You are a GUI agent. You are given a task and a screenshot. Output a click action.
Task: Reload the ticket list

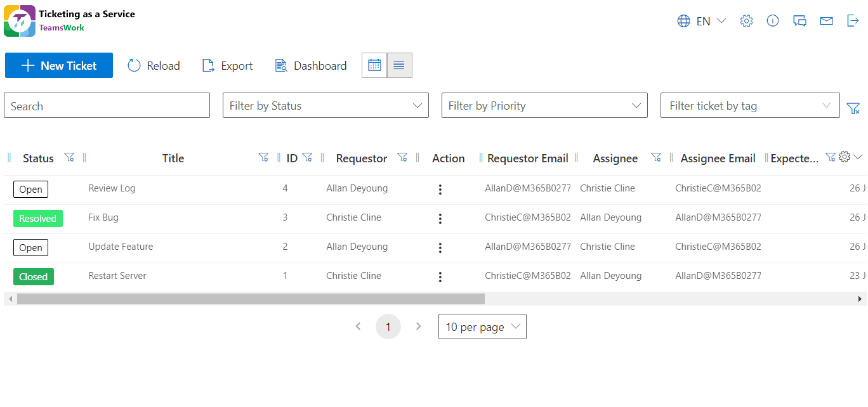[154, 65]
